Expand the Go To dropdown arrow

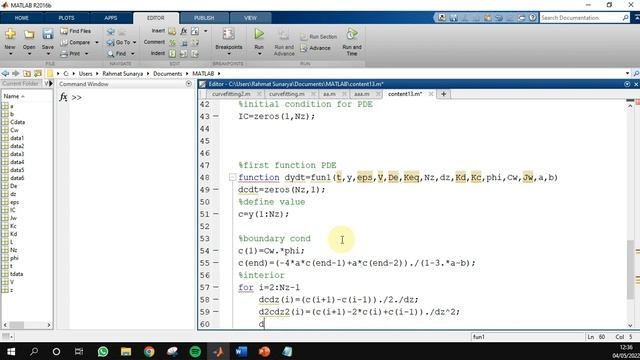click(134, 42)
